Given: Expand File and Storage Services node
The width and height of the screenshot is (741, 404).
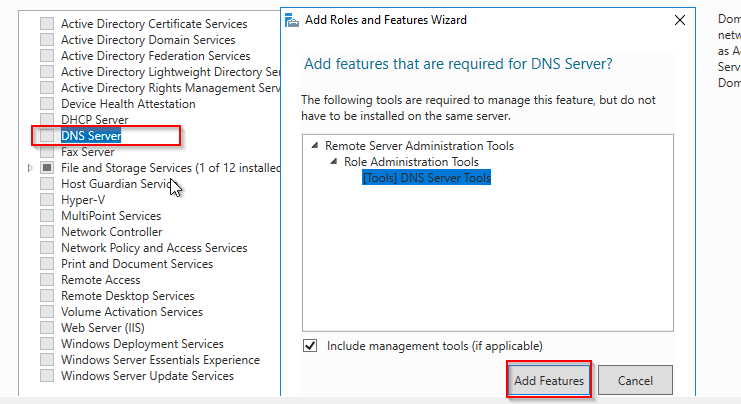Looking at the screenshot, I should [x=31, y=168].
